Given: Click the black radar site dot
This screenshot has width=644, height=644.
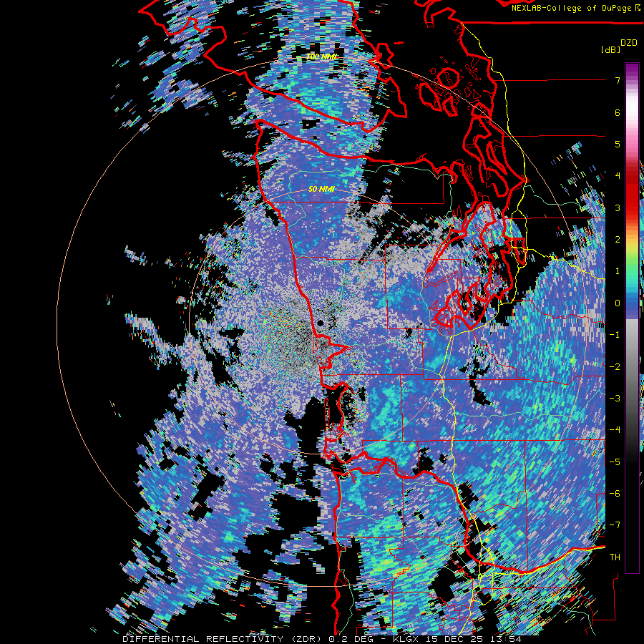Looking at the screenshot, I should (321, 323).
